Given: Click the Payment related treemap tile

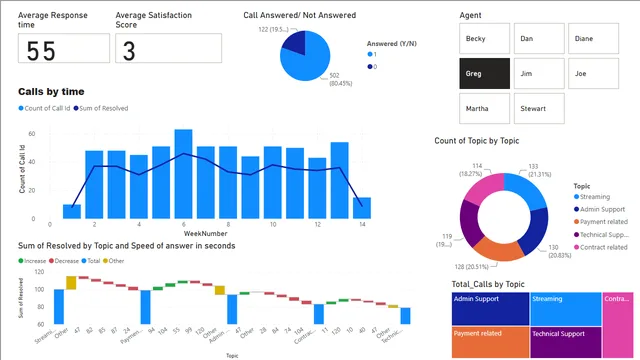Looking at the screenshot, I should click(490, 342).
